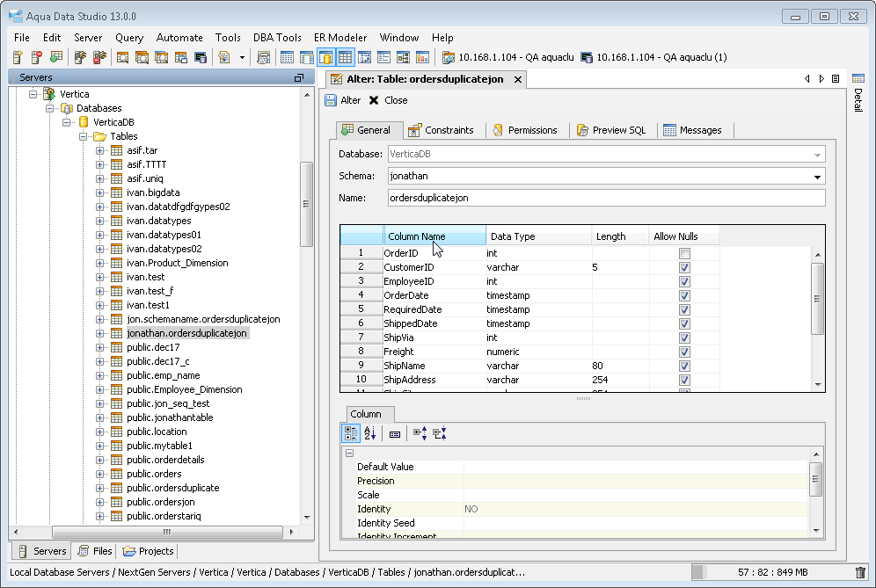Viewport: 876px width, 588px height.
Task: Click the server tree horizontal scrollbar thumb
Action: click(167, 532)
